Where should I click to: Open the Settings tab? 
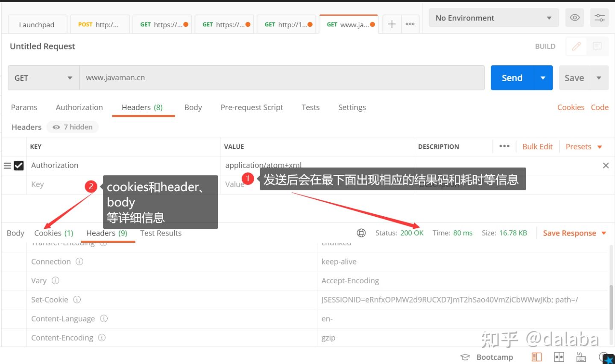click(352, 108)
